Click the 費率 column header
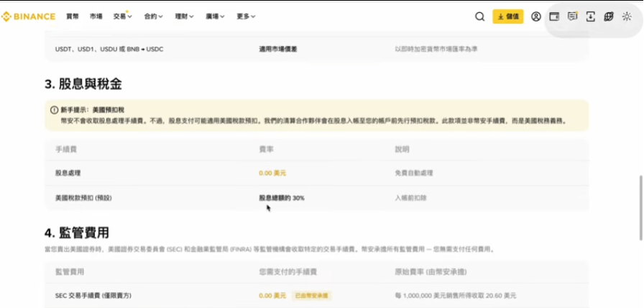The width and height of the screenshot is (644, 308). click(266, 149)
